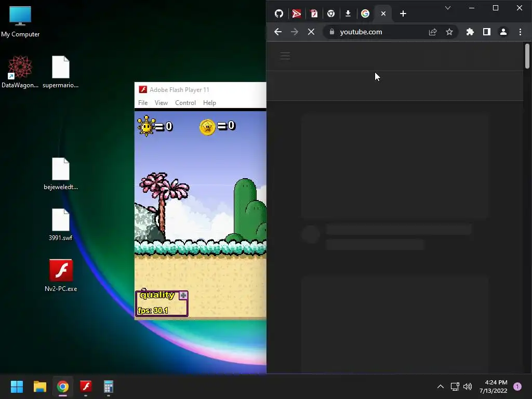Select the Google favicon tab
Screen dimensions: 532x399
pyautogui.click(x=365, y=14)
